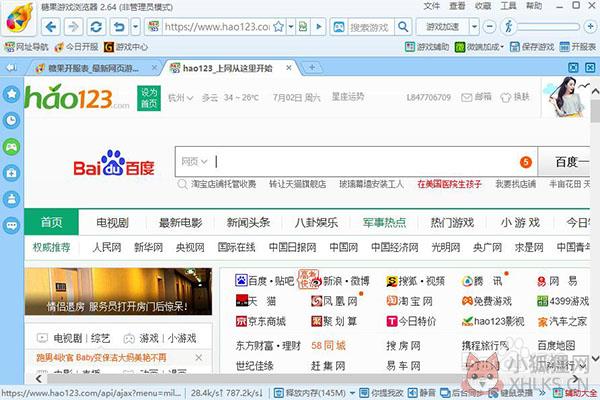
Task: Open the 军事热点 navigation tab
Action: point(384,222)
